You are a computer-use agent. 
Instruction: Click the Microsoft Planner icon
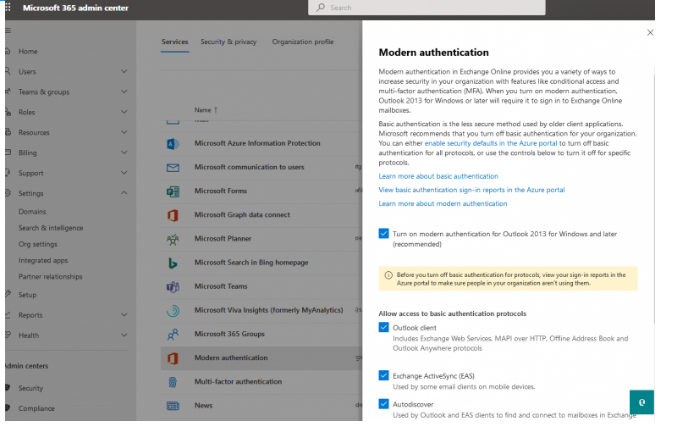(x=173, y=239)
